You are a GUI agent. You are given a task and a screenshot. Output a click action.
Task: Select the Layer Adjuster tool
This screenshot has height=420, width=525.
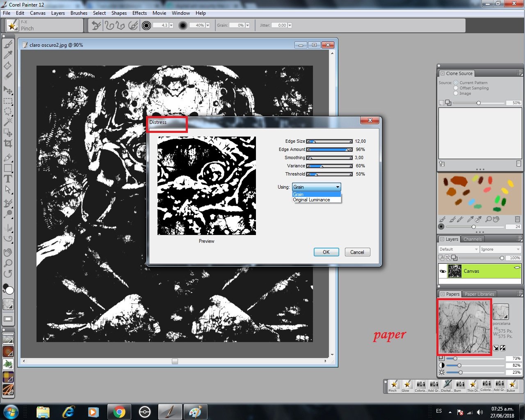[x=8, y=90]
